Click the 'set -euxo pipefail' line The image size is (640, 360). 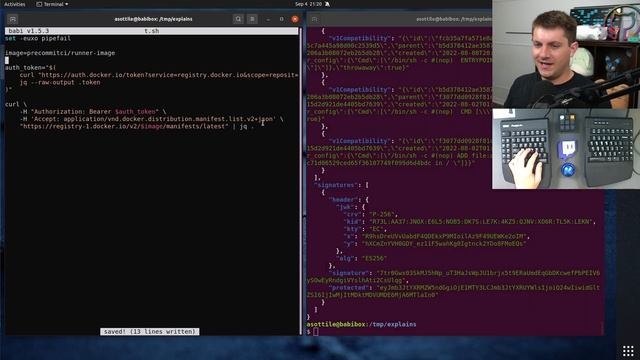pyautogui.click(x=38, y=38)
